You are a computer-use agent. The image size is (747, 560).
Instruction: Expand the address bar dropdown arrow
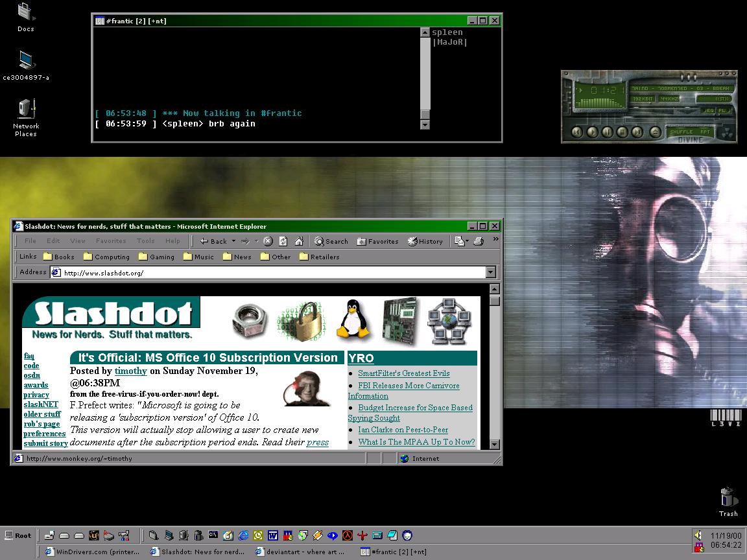tap(491, 272)
